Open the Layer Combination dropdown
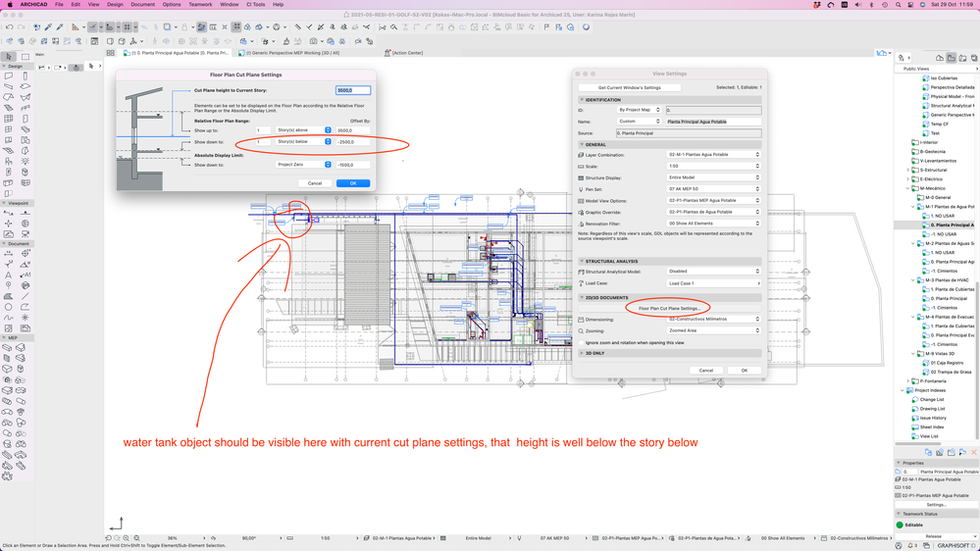 coord(713,155)
